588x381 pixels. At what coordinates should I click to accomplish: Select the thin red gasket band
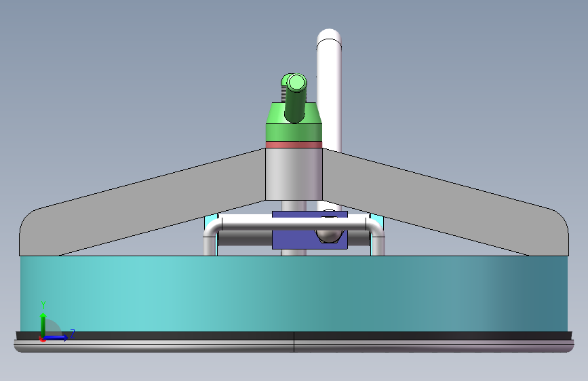coord(294,145)
